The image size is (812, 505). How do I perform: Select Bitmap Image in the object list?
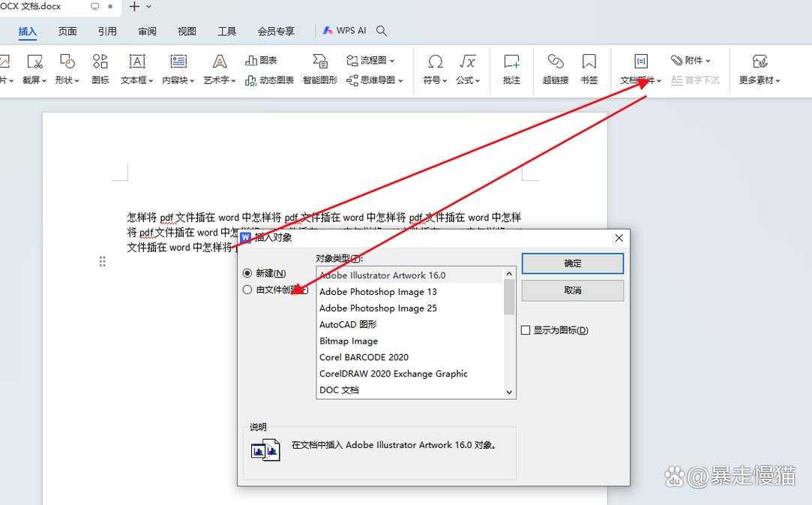(349, 341)
